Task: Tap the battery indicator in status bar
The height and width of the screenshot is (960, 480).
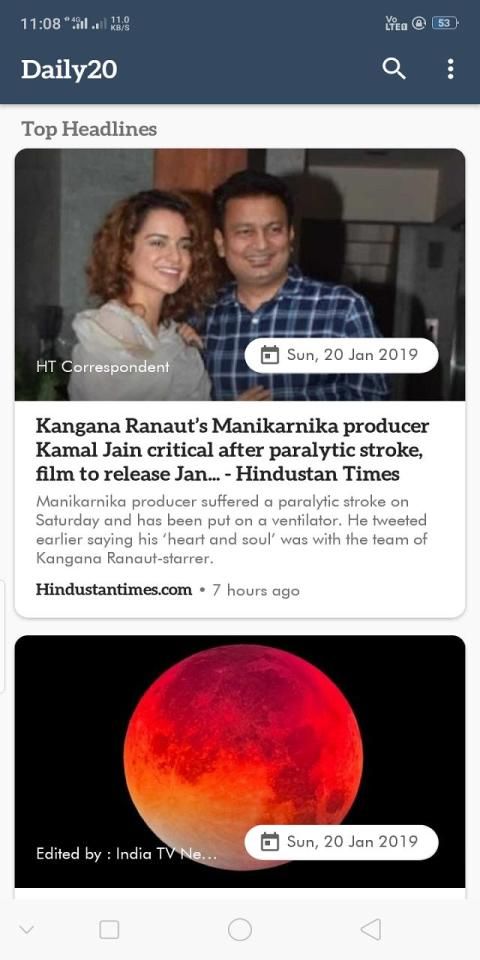Action: click(x=445, y=23)
